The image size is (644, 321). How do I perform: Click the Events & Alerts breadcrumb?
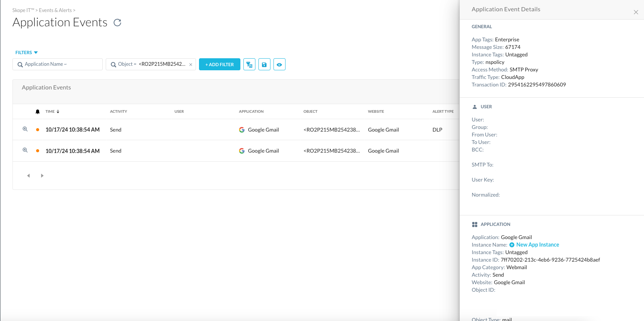click(x=55, y=10)
